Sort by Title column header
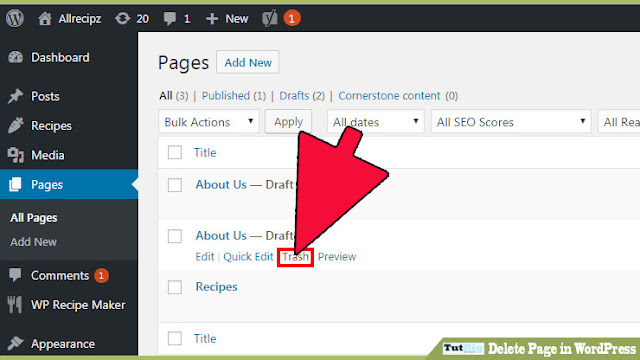Viewport: 640px width, 360px height. [205, 152]
